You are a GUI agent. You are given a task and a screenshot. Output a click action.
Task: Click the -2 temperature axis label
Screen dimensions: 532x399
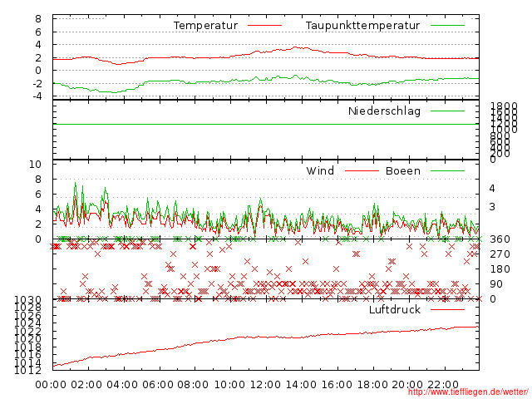point(37,83)
